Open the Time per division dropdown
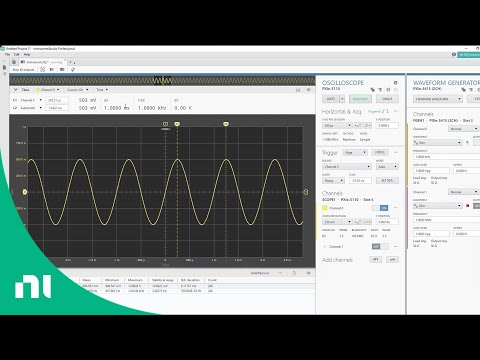 (x=337, y=126)
